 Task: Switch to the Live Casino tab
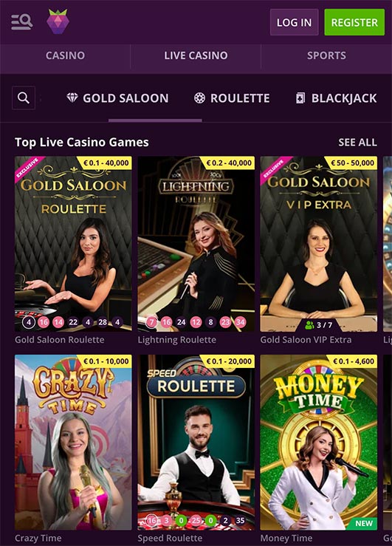point(196,55)
